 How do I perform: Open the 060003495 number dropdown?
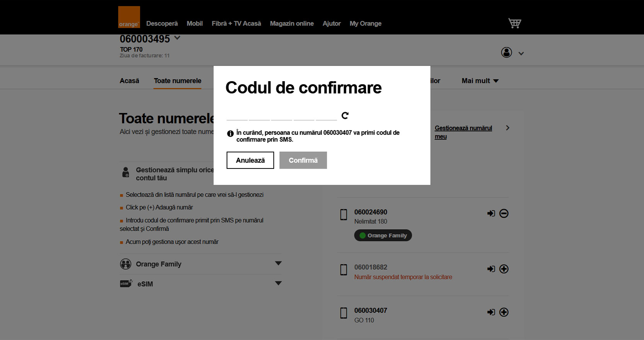coord(177,38)
